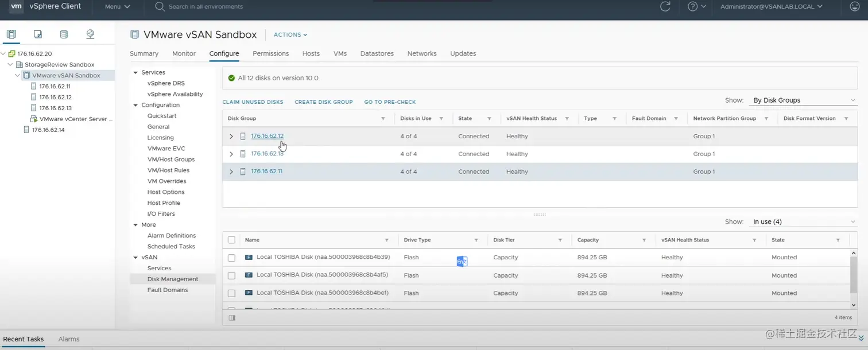Screen dimensions: 868x350
Task: Open the Show In use (4) dropdown
Action: tap(803, 222)
